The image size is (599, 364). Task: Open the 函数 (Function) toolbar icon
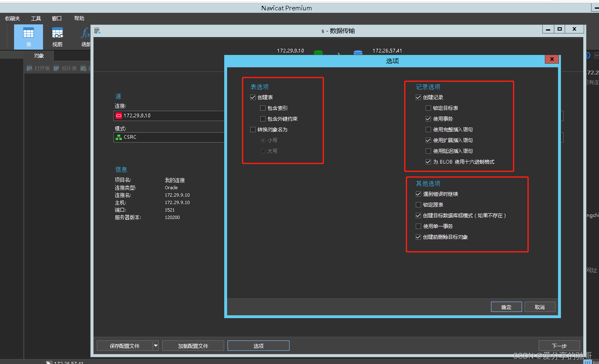pyautogui.click(x=86, y=37)
